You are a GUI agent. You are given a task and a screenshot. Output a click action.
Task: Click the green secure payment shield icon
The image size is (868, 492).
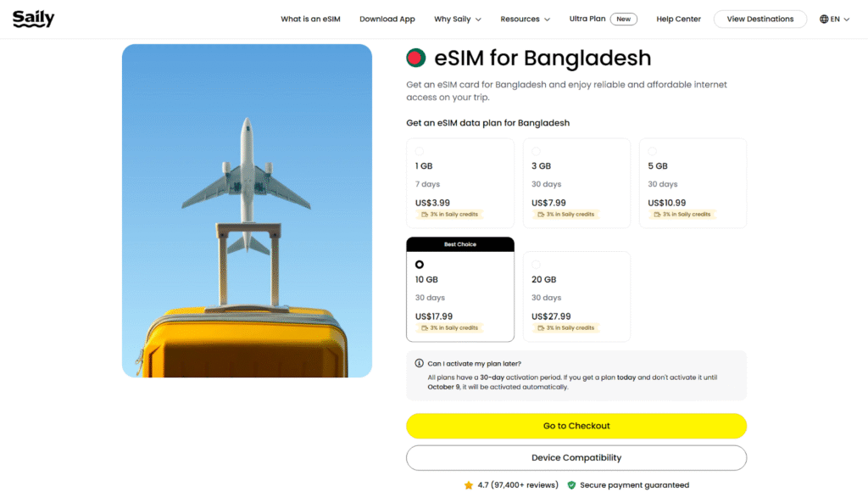pyautogui.click(x=571, y=485)
